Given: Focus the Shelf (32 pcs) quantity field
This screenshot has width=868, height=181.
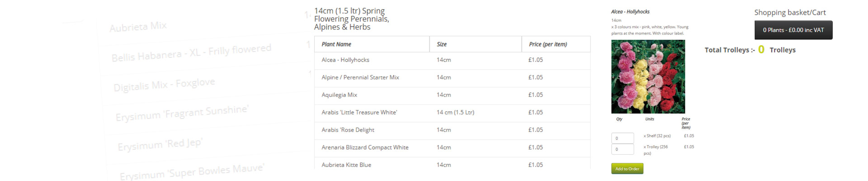Looking at the screenshot, I should 623,138.
